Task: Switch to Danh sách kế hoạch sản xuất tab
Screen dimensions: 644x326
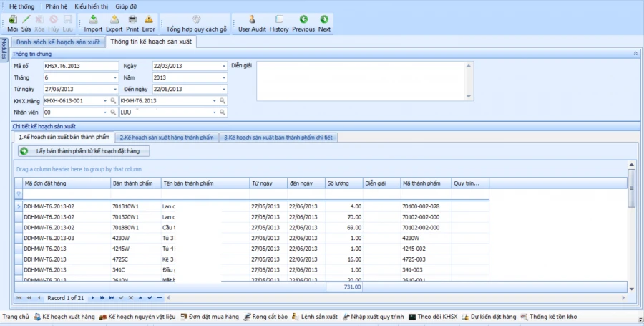Action: (x=59, y=42)
